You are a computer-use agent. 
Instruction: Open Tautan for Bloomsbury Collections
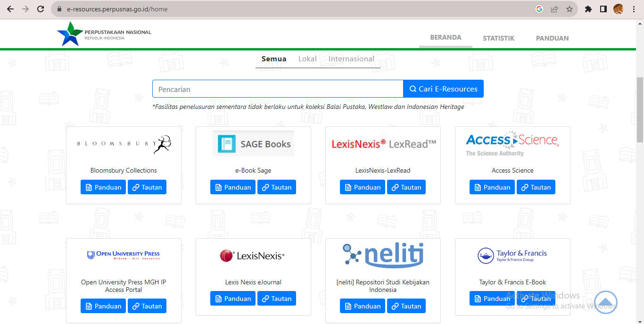pyautogui.click(x=147, y=187)
